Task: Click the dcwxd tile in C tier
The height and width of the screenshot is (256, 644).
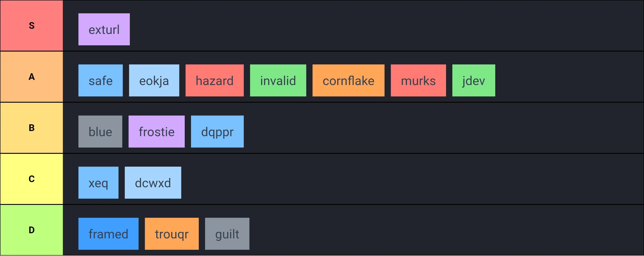Action: pyautogui.click(x=153, y=183)
